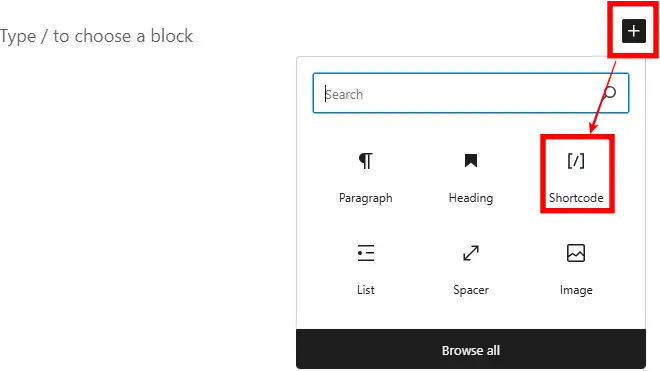Click the Spacer label text
Image resolution: width=660 pixels, height=371 pixels.
pos(471,290)
